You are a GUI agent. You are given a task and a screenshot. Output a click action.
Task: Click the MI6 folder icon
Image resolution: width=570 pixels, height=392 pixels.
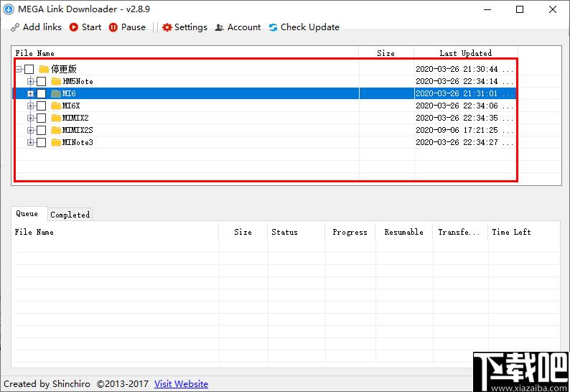56,93
